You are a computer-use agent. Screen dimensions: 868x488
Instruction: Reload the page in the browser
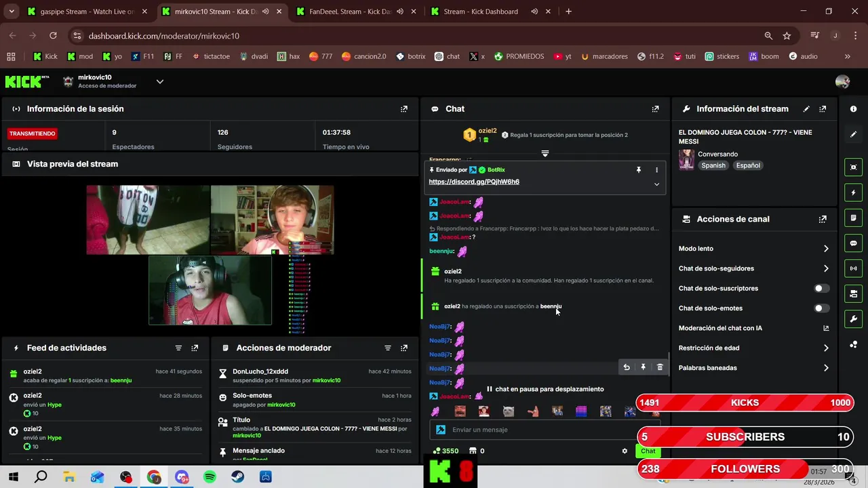(x=53, y=36)
